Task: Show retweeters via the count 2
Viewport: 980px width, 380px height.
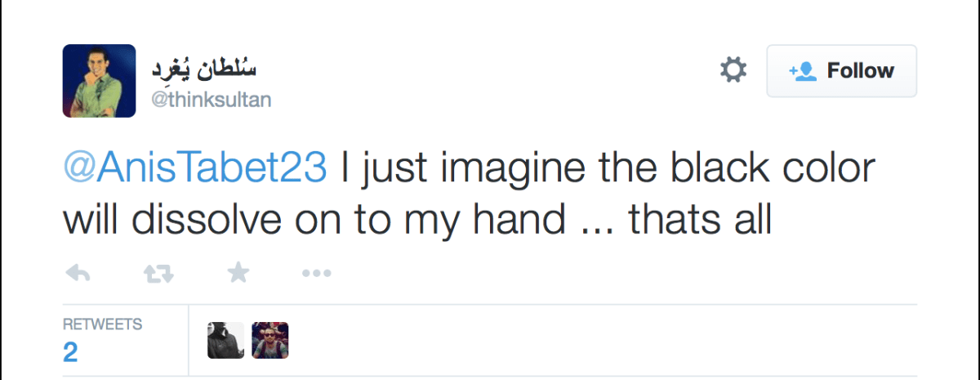Action: [x=70, y=352]
